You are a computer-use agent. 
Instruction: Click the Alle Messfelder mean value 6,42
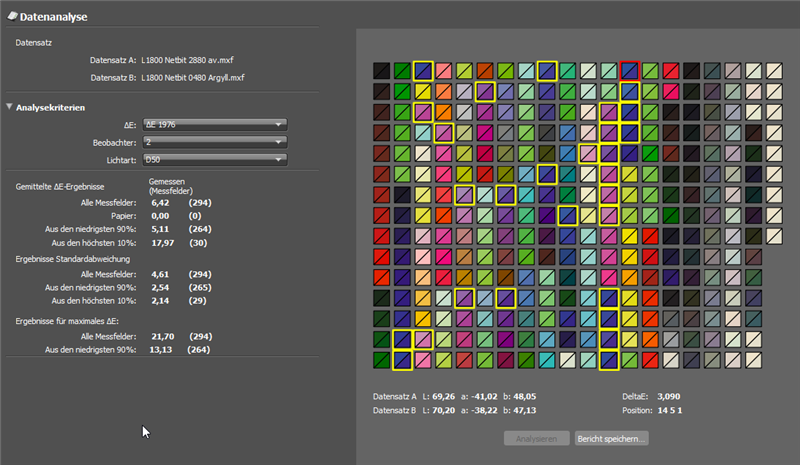point(159,201)
